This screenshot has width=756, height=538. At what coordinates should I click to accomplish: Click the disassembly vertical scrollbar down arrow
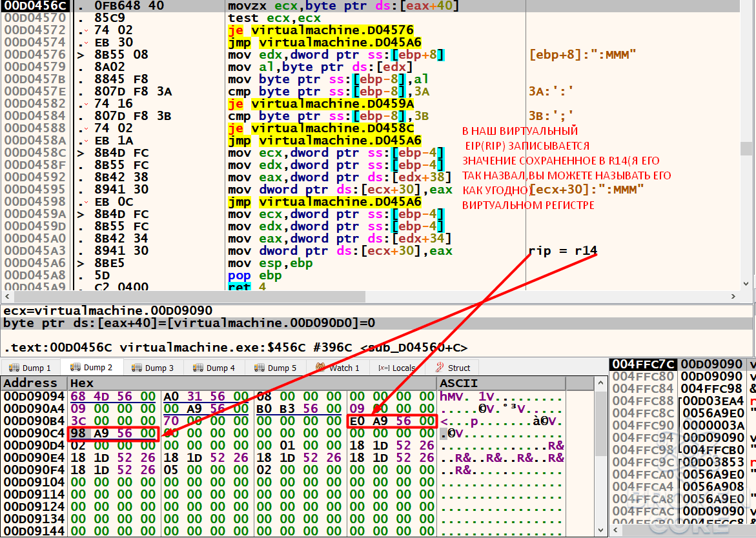point(746,284)
